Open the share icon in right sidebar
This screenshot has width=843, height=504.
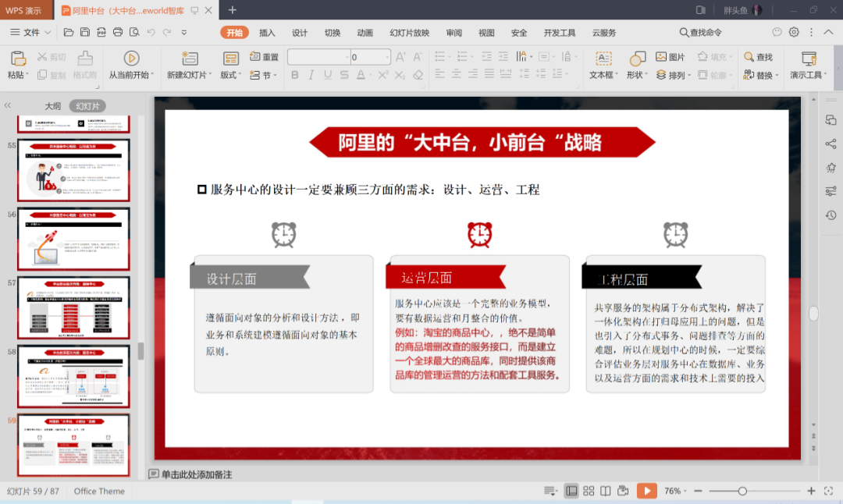[831, 144]
